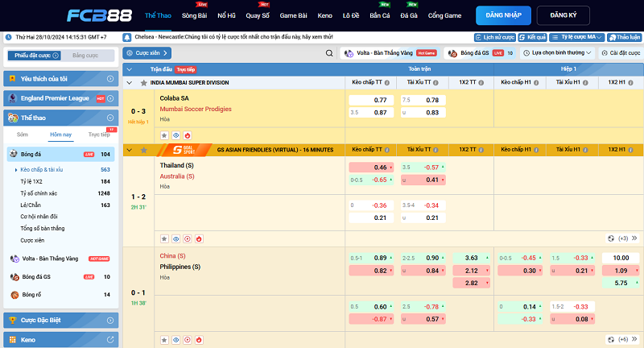
Task: Open Thảo luận discussion
Action: coord(625,37)
